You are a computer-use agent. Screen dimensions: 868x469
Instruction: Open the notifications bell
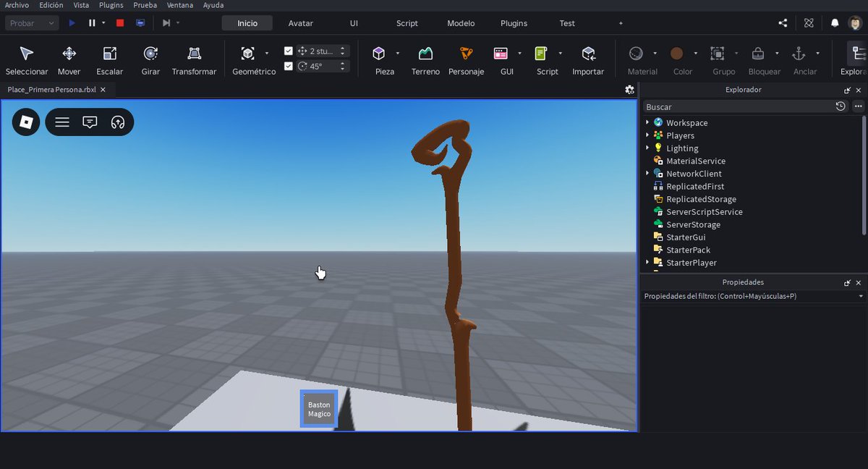835,23
